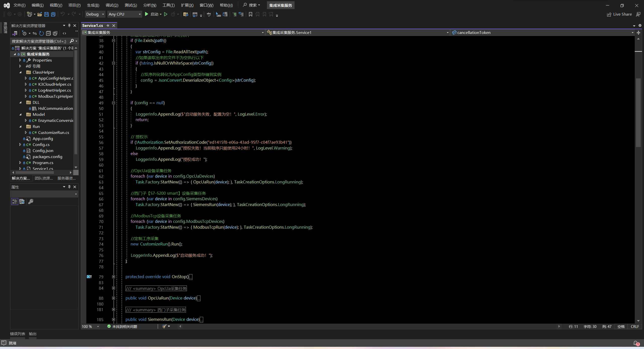The image size is (644, 349).
Task: Click the editor vertical scrollbar thumb
Action: coord(638,113)
